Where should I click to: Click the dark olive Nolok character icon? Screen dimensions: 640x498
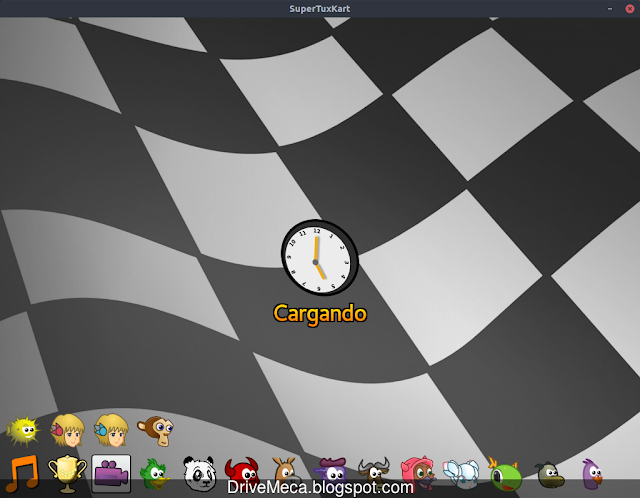[549, 475]
